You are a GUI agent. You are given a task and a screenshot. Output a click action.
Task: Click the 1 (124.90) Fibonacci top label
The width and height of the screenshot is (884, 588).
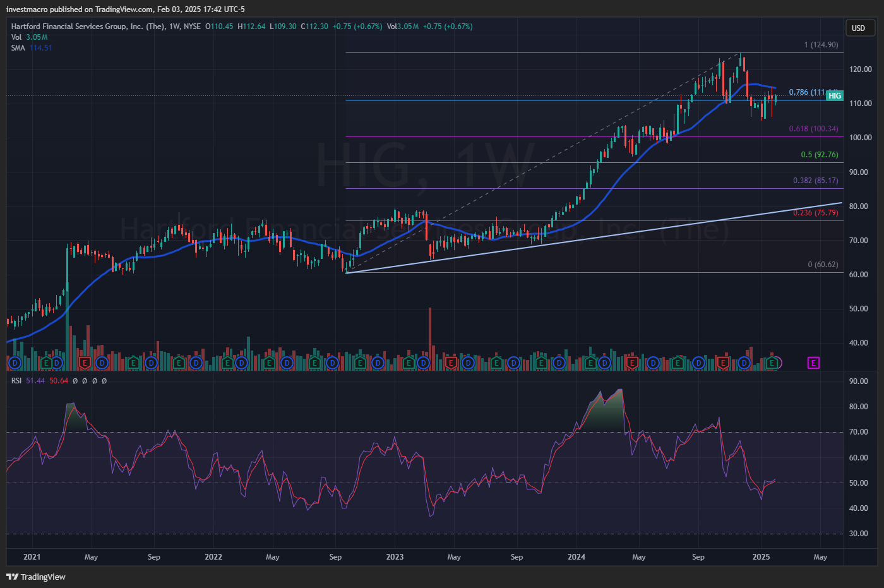pos(821,45)
